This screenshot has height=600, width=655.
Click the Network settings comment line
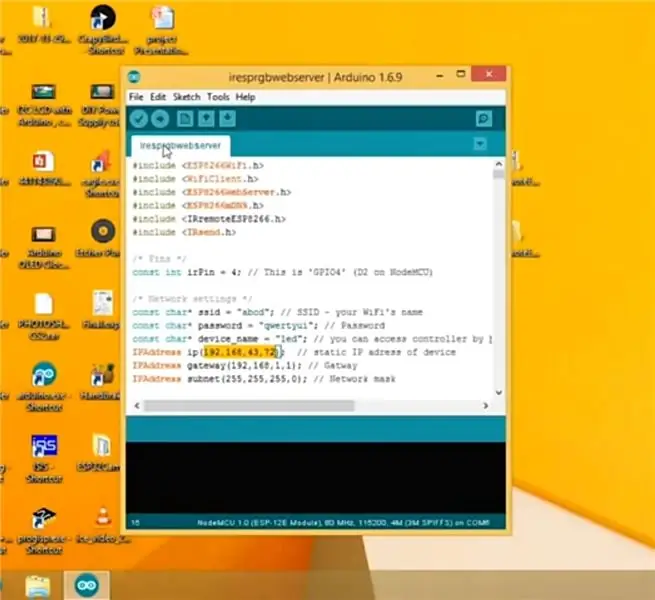tap(193, 299)
